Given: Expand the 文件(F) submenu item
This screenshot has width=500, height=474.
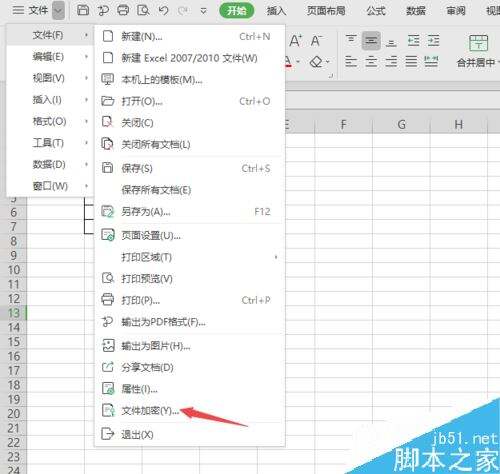Looking at the screenshot, I should (50, 35).
